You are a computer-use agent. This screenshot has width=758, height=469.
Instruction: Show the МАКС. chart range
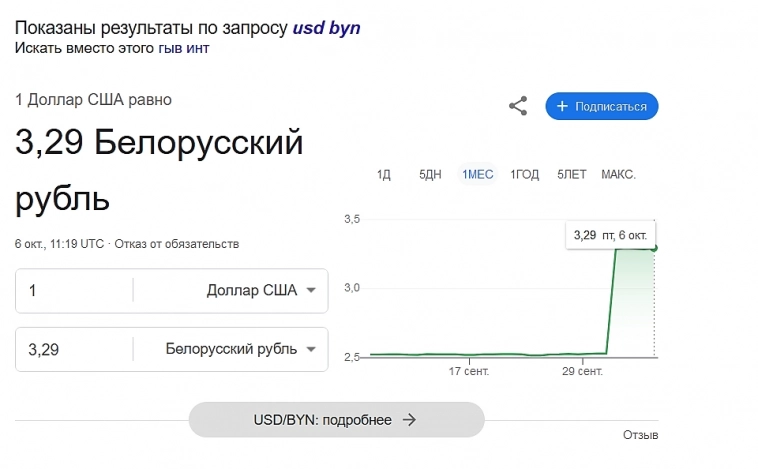[x=618, y=175]
